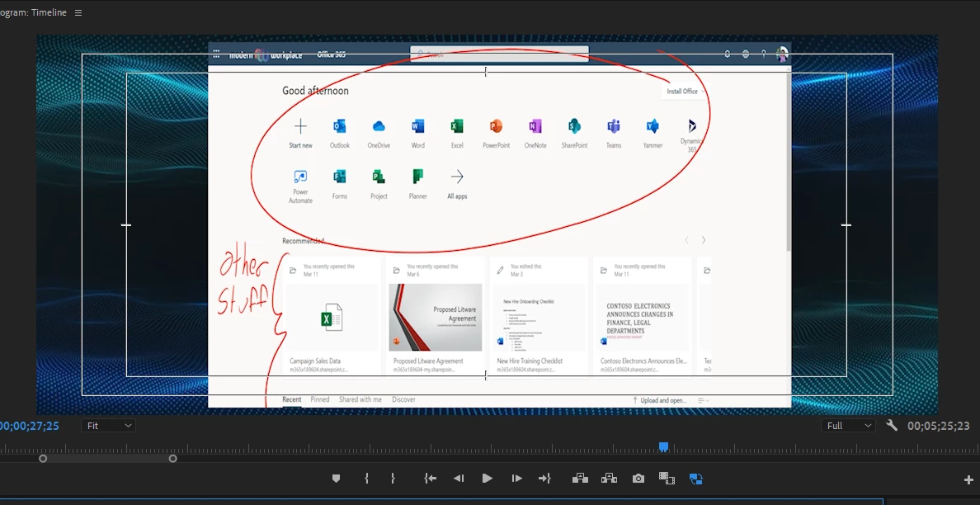Expand the Full playback resolution dropdown
980x505 pixels.
[x=847, y=426]
